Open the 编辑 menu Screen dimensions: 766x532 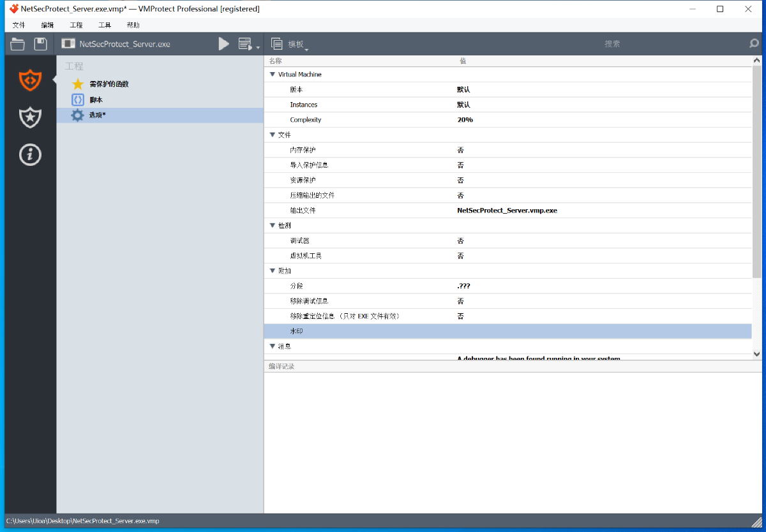(x=47, y=25)
